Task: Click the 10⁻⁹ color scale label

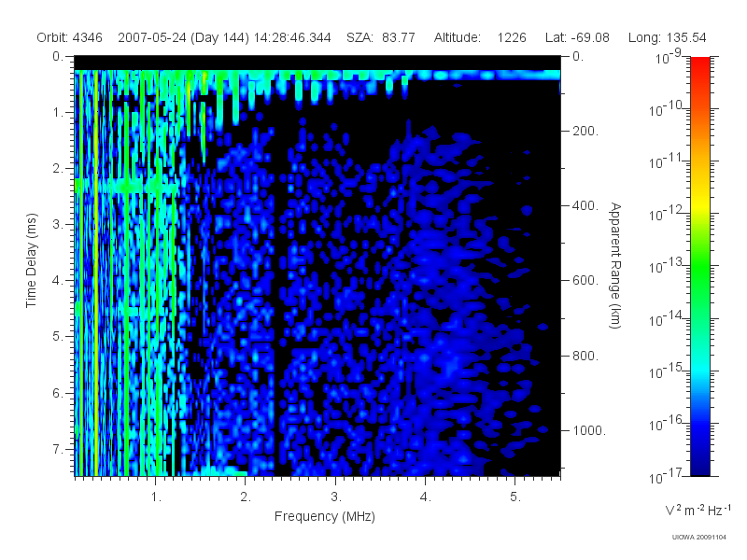Action: [669, 57]
